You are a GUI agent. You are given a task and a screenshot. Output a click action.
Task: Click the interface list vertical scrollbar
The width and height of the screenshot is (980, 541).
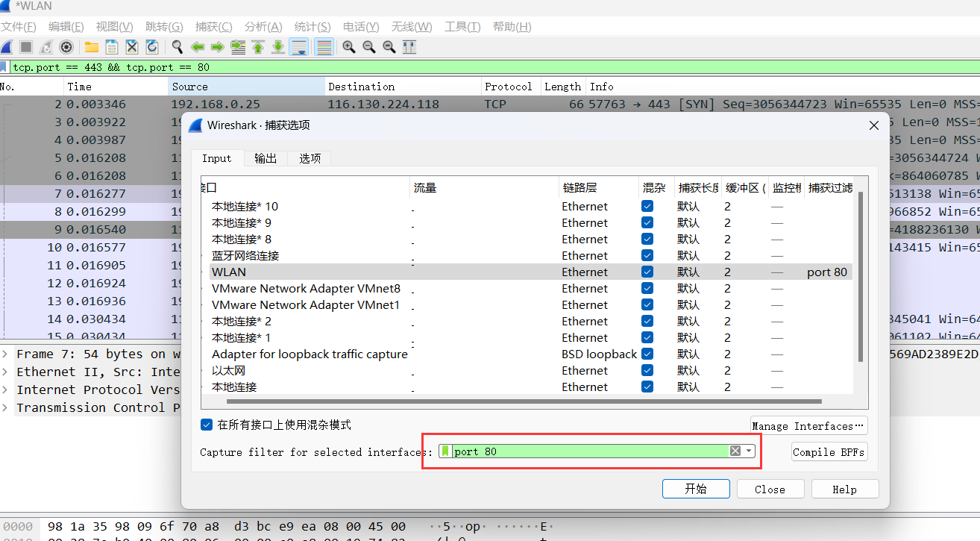[860, 276]
